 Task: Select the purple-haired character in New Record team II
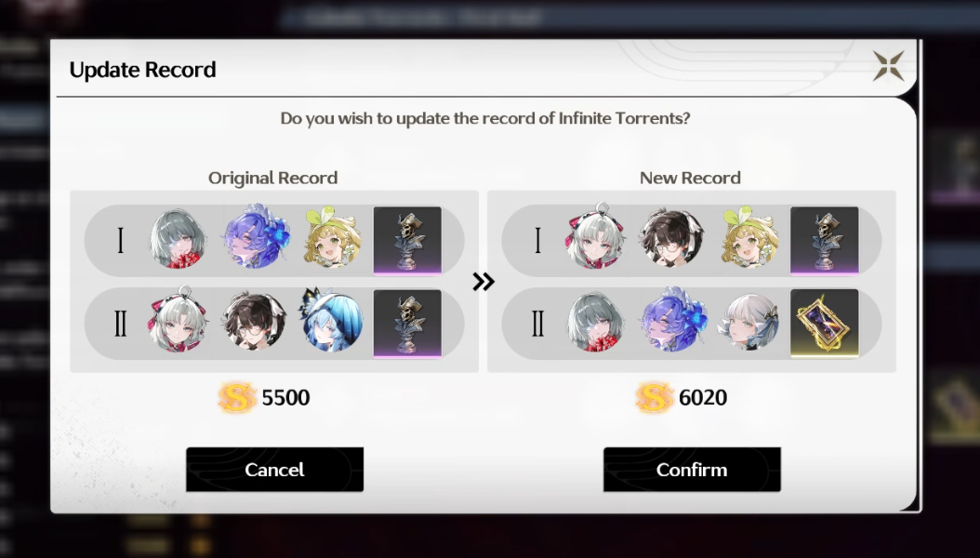(x=674, y=320)
